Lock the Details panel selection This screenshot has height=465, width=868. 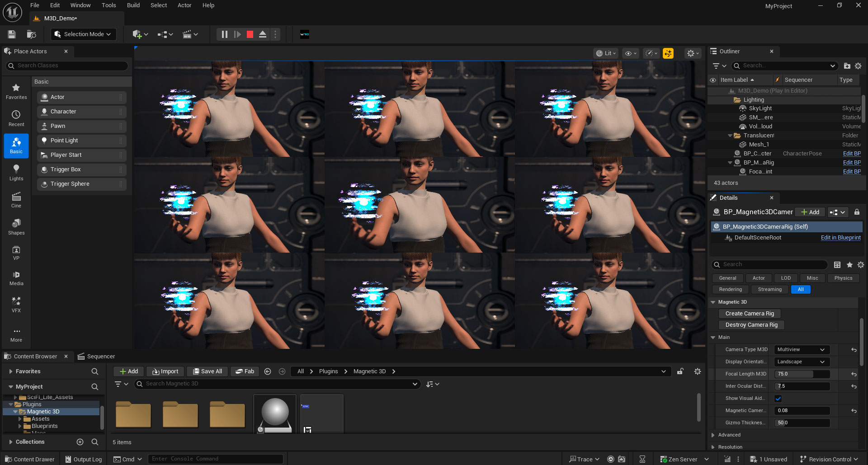pos(857,212)
